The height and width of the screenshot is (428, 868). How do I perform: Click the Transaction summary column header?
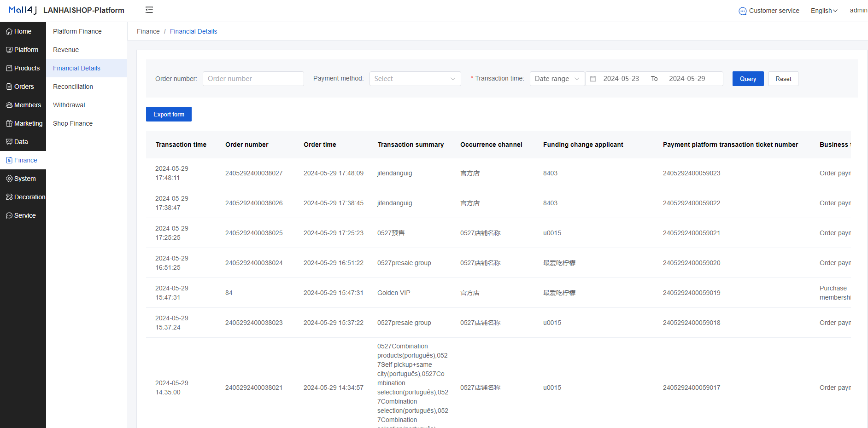click(411, 145)
